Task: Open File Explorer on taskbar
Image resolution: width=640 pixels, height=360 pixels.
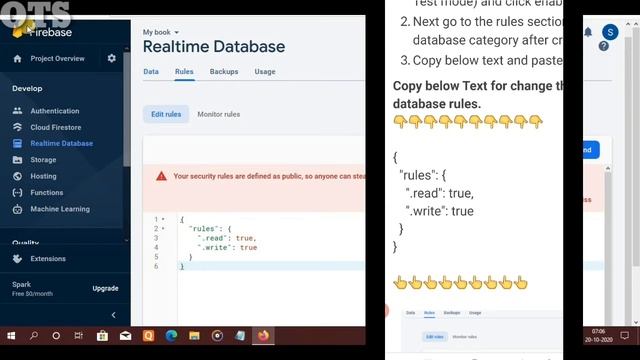Action: tap(194, 336)
